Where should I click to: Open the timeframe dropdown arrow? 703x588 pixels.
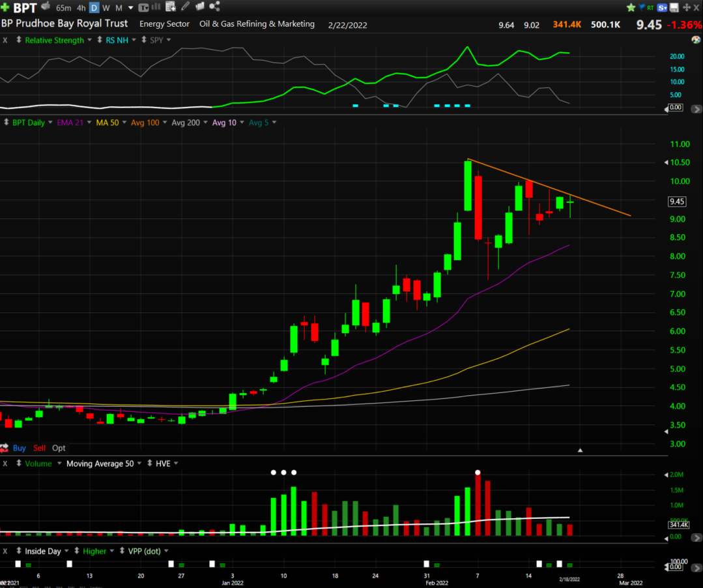[131, 8]
